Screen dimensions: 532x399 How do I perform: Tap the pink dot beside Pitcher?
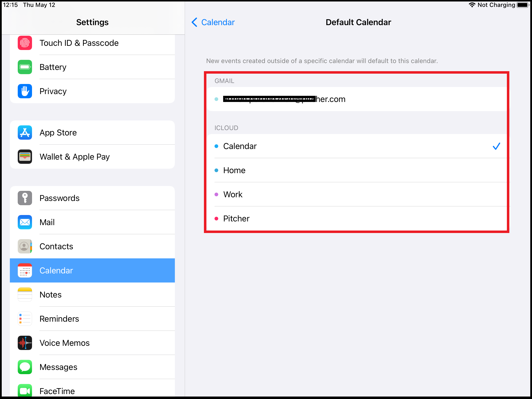tap(216, 219)
